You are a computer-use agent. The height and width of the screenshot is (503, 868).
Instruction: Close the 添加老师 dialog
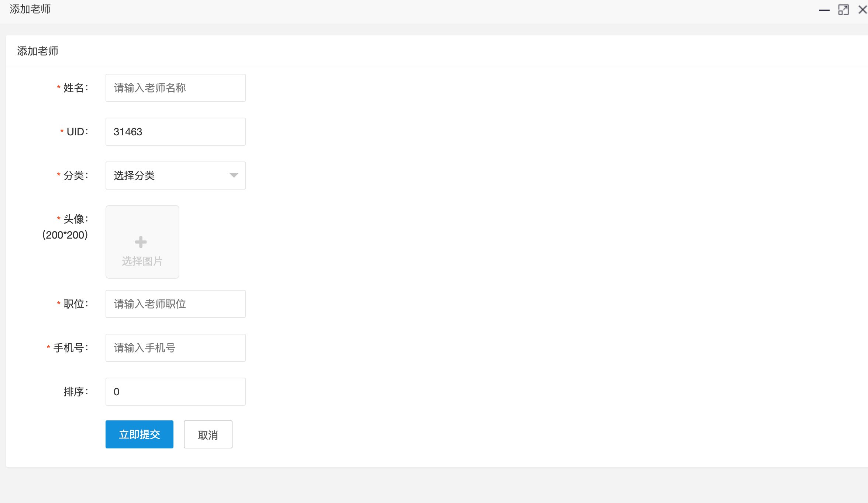click(862, 10)
